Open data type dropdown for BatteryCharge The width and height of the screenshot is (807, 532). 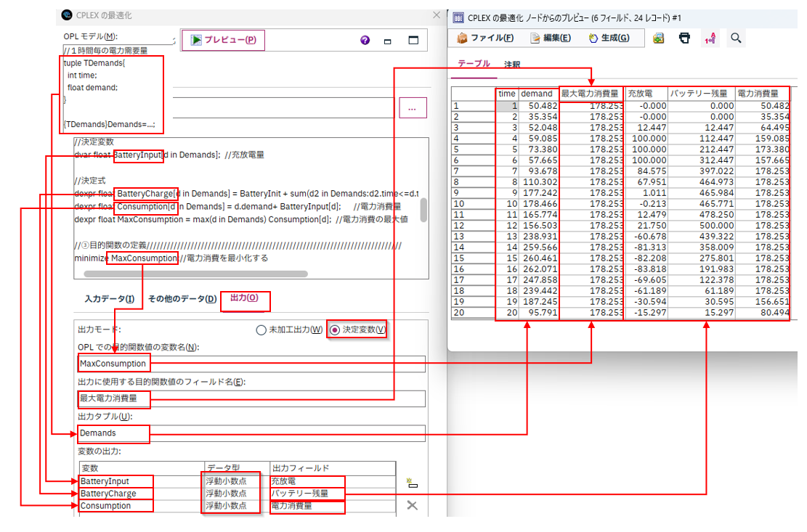tap(237, 494)
